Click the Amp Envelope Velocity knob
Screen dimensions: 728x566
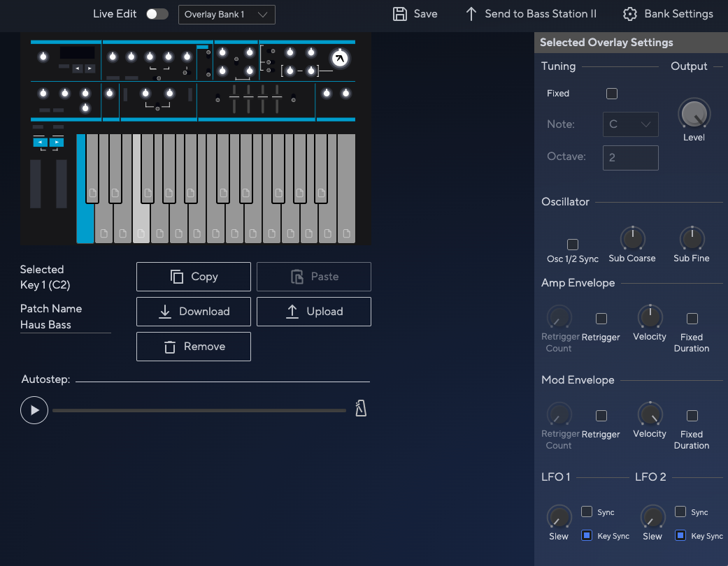pyautogui.click(x=650, y=317)
